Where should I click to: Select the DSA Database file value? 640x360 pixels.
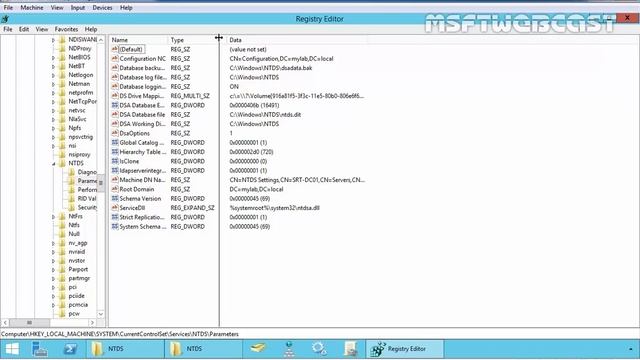(142, 114)
